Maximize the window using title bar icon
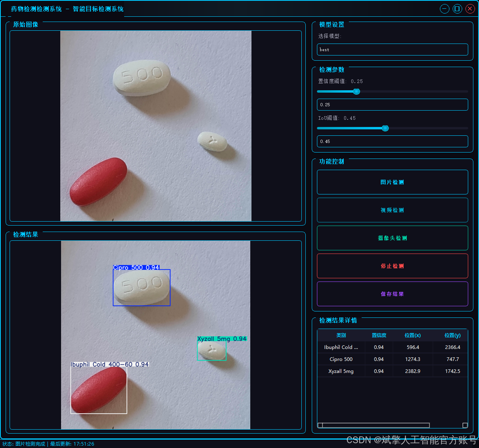 tap(457, 9)
